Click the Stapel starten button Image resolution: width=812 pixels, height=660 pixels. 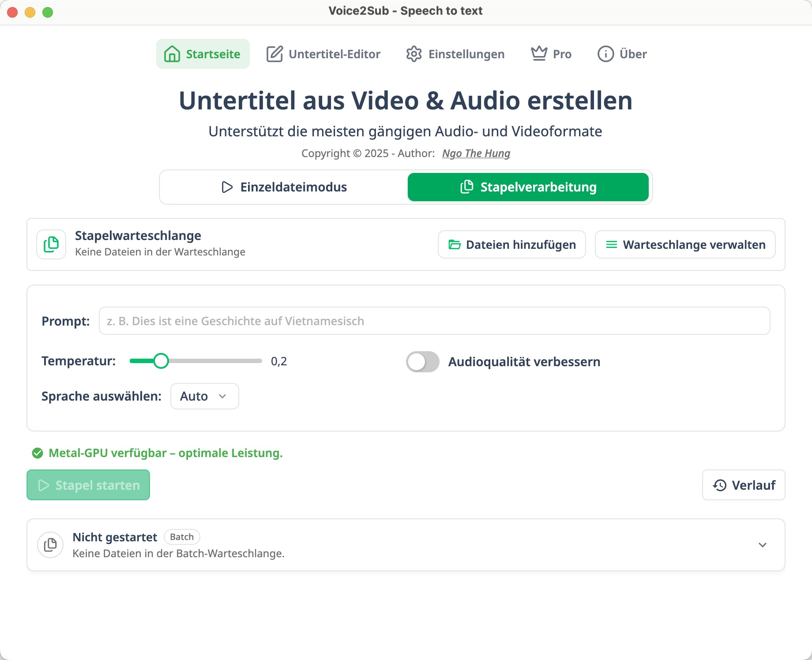coord(88,485)
